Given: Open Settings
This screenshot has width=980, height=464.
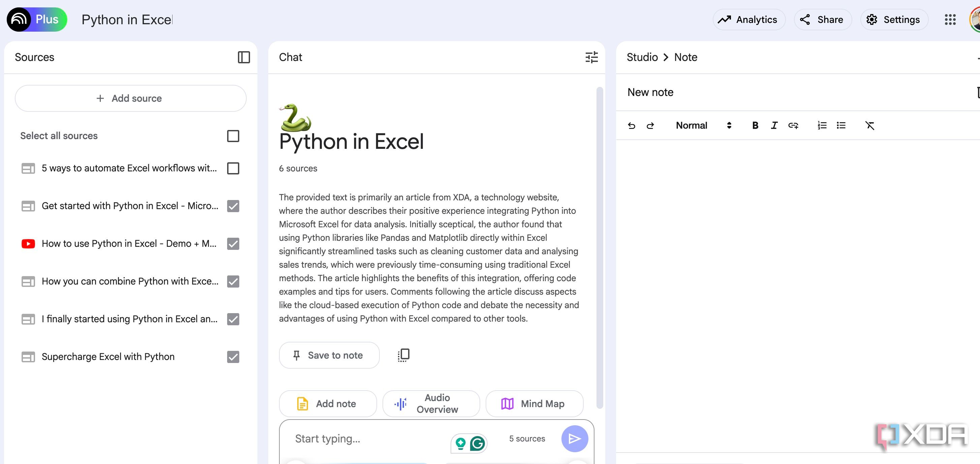Looking at the screenshot, I should tap(894, 20).
